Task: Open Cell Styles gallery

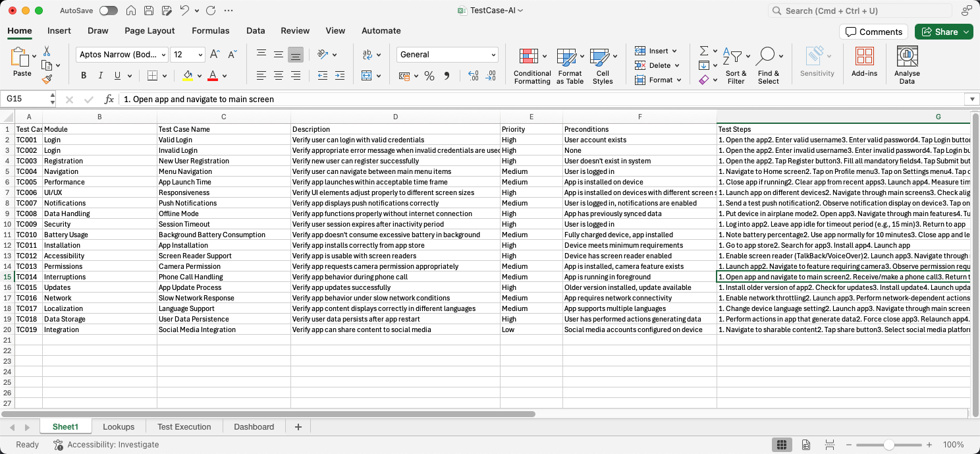Action: [602, 66]
